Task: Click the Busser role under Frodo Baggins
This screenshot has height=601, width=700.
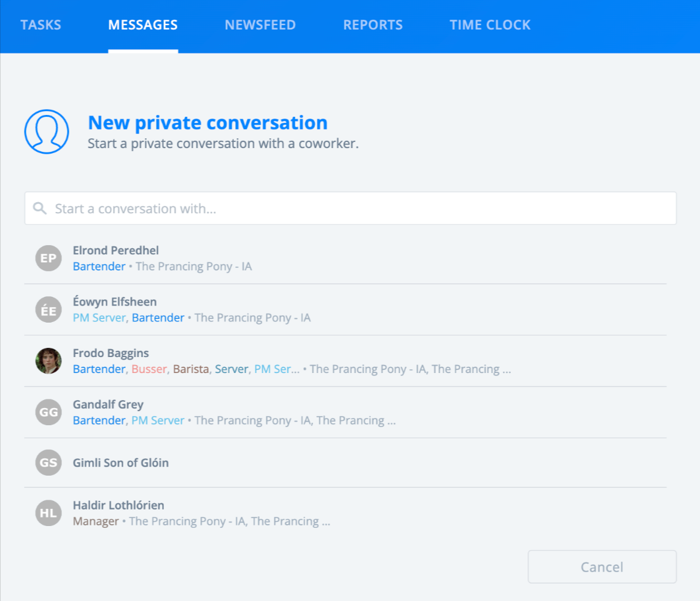Action: (x=149, y=369)
